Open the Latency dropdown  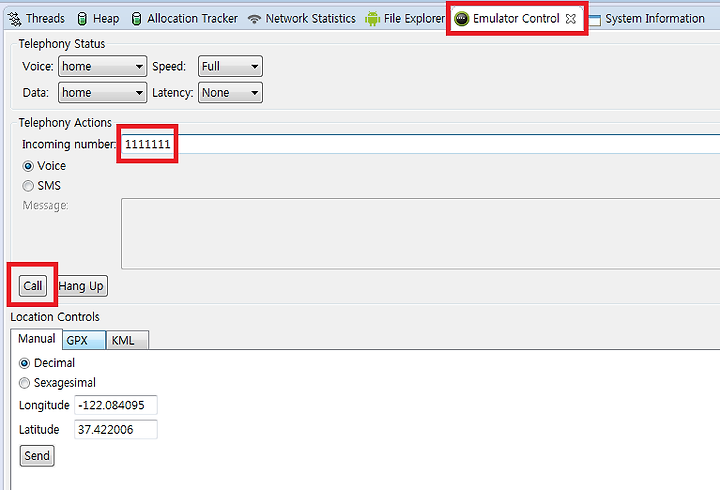[230, 92]
